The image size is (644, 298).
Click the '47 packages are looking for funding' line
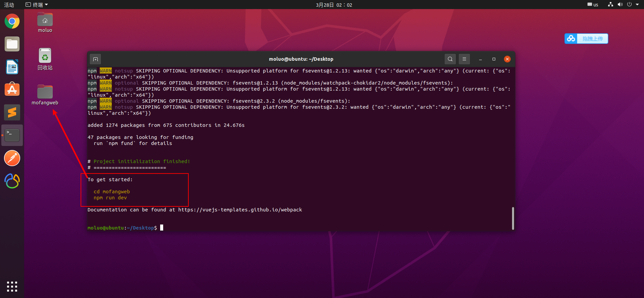pyautogui.click(x=140, y=137)
